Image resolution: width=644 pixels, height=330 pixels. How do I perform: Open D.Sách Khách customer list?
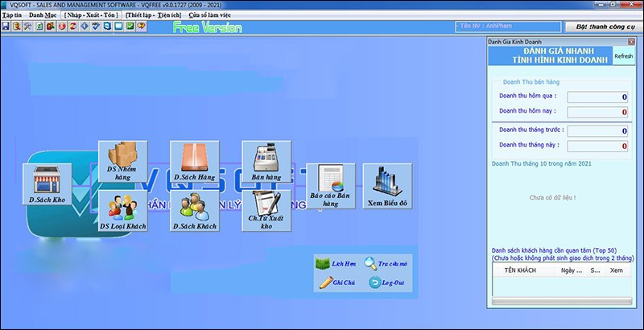pyautogui.click(x=194, y=211)
